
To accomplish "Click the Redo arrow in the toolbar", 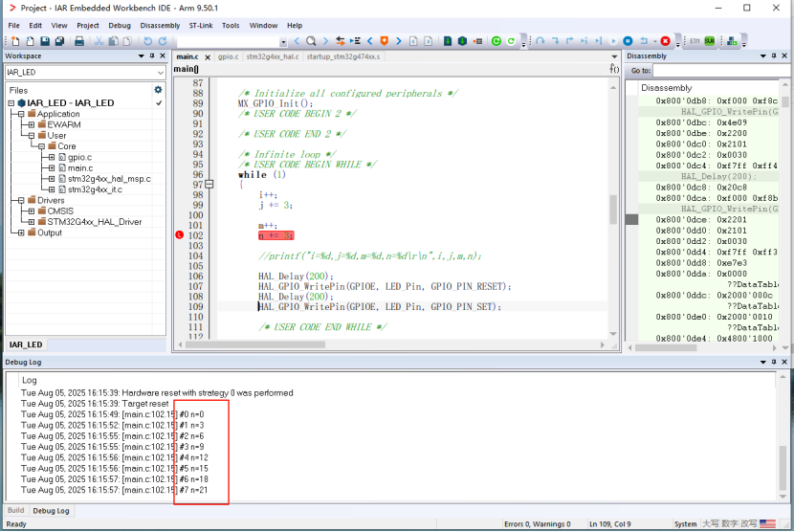I will tap(163, 41).
